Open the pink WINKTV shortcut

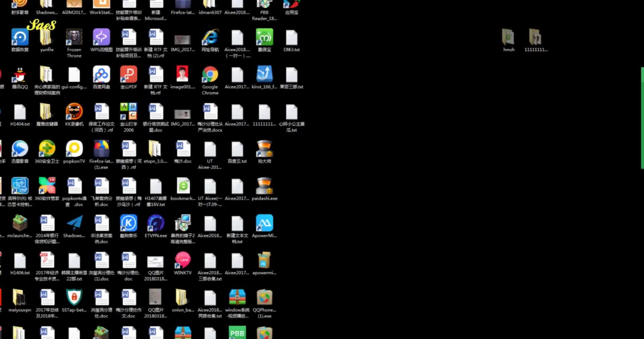183,261
